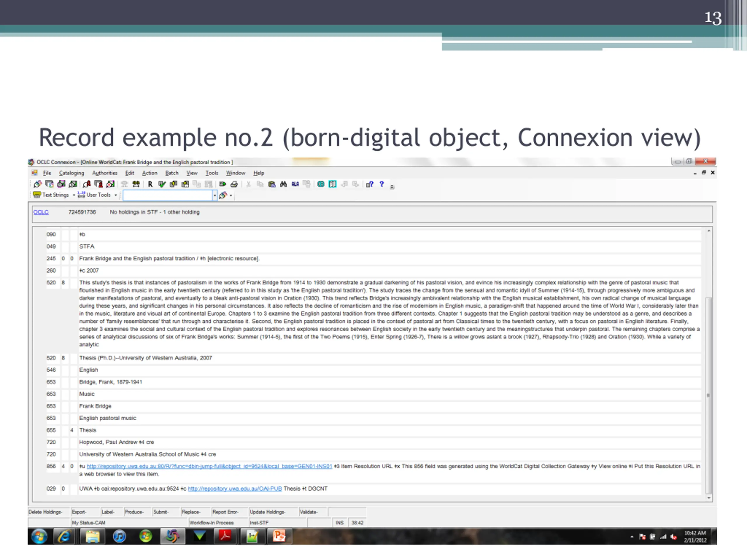Viewport: 747px width, 560px height.
Task: Open the Batch menu
Action: [x=172, y=173]
